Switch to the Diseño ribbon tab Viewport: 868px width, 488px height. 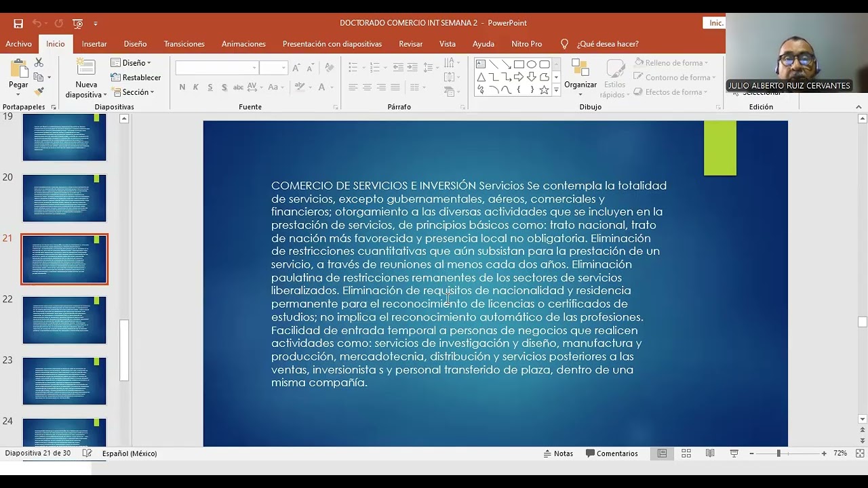[135, 44]
